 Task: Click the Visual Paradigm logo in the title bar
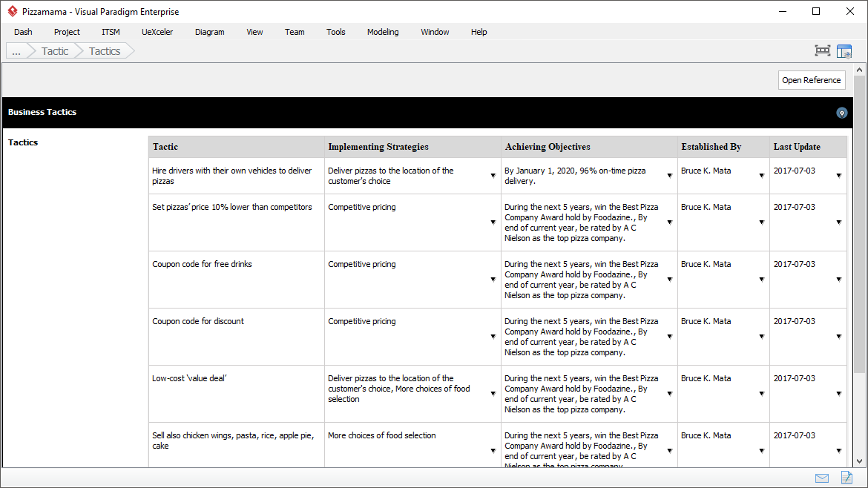(x=11, y=11)
